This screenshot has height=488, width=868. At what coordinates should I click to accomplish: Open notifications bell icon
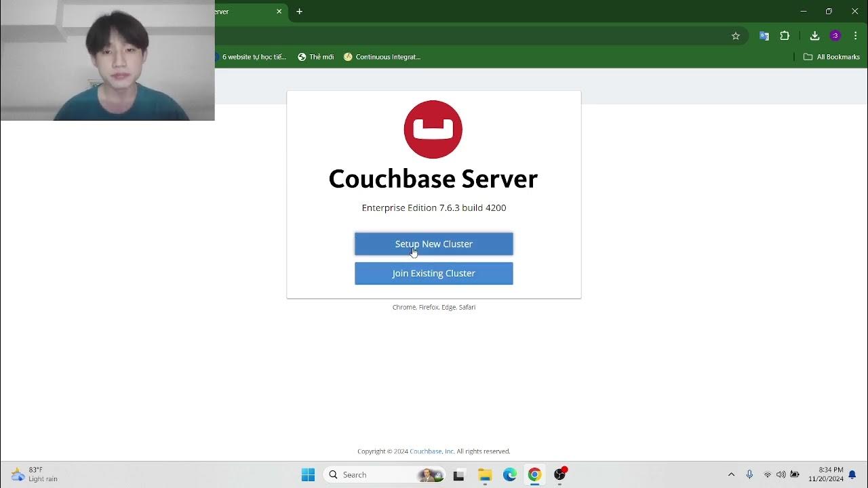pos(852,475)
